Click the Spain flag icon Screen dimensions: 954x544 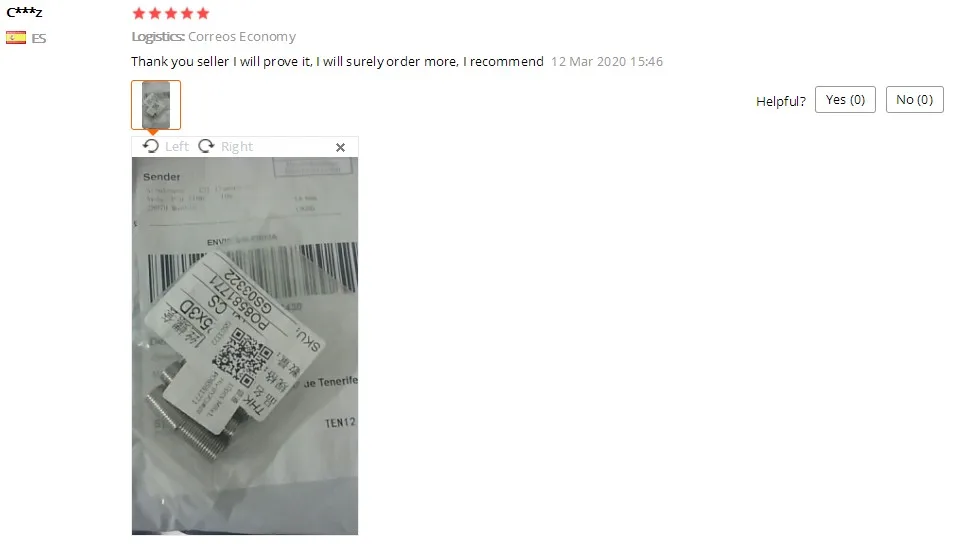click(x=16, y=38)
